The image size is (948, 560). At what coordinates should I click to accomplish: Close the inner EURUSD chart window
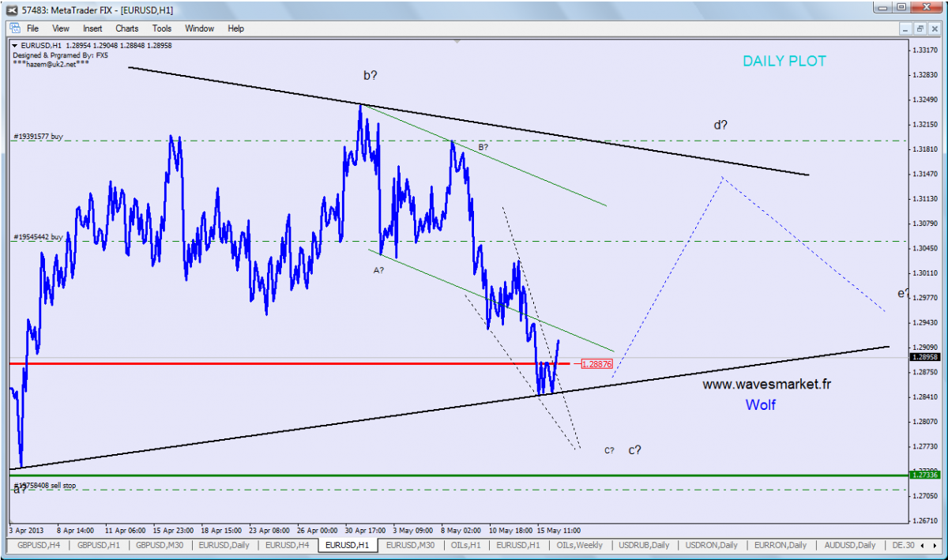tap(935, 28)
